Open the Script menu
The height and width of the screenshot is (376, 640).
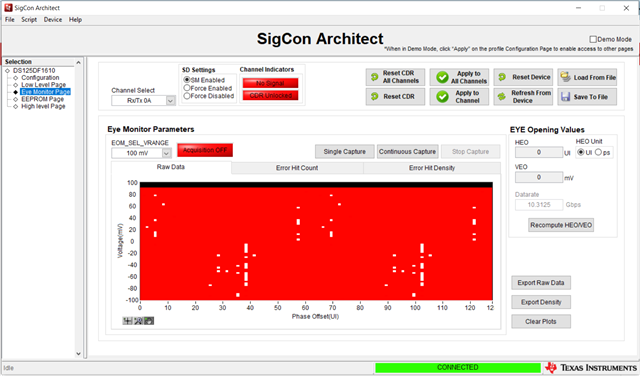[29, 20]
